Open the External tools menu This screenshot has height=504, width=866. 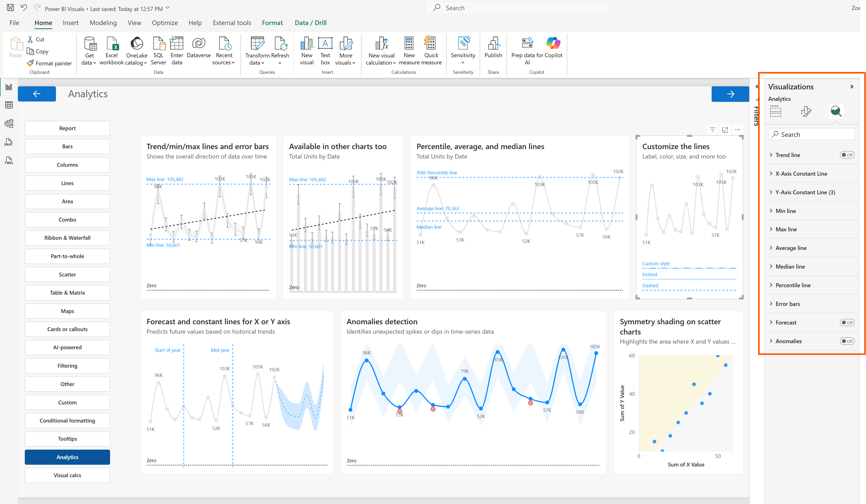pos(232,23)
